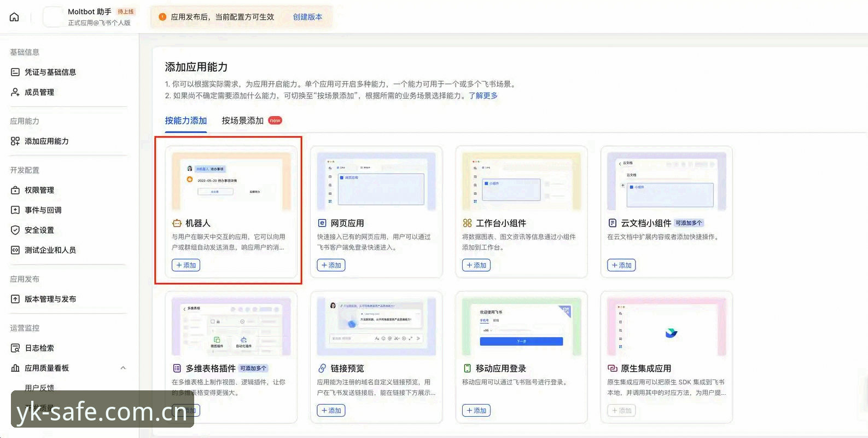Click the 日志检索 search icon

tap(15, 348)
